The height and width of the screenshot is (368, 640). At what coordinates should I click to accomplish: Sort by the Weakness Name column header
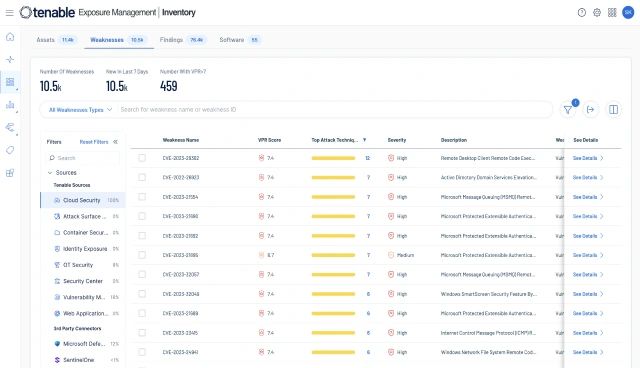click(181, 140)
